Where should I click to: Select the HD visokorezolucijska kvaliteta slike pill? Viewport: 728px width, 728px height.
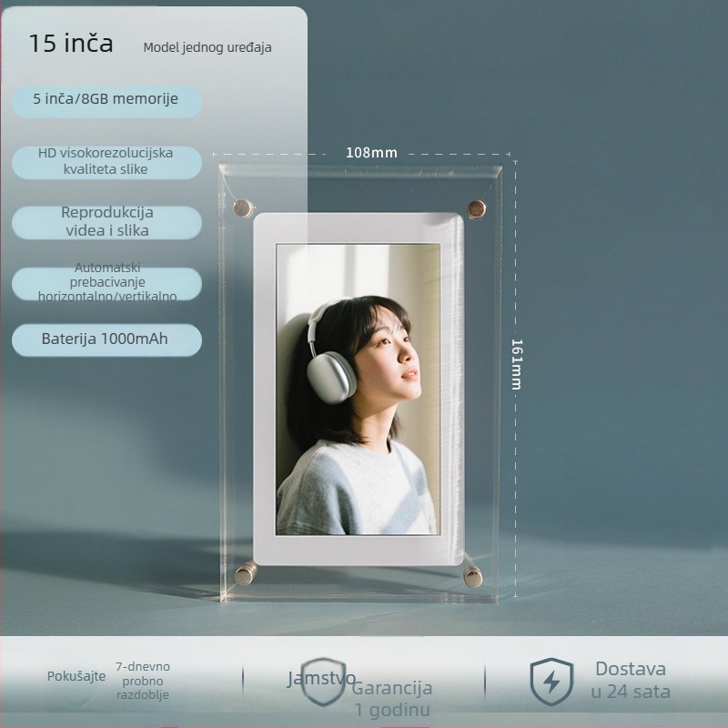pos(106,162)
